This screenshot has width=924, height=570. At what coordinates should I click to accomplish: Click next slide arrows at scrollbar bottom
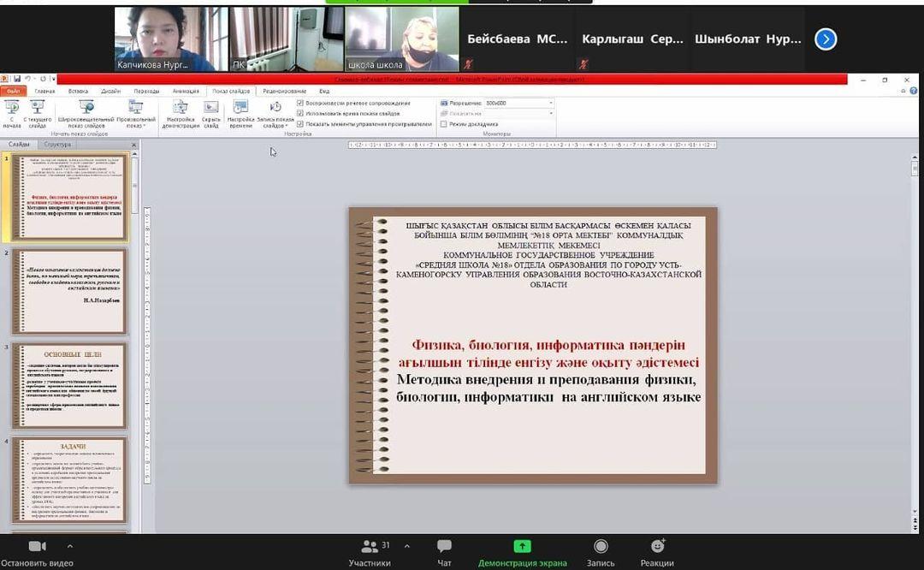(x=915, y=526)
